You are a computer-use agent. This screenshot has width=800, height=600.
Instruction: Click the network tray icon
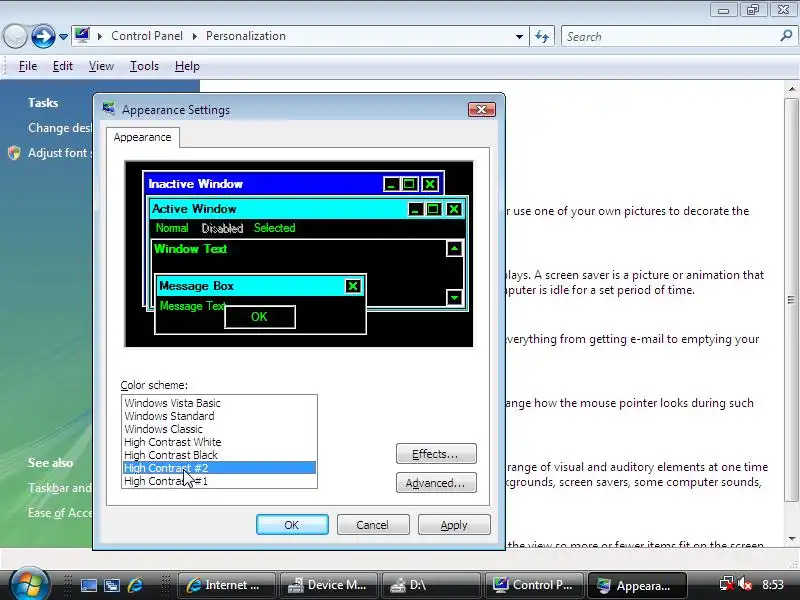click(727, 584)
